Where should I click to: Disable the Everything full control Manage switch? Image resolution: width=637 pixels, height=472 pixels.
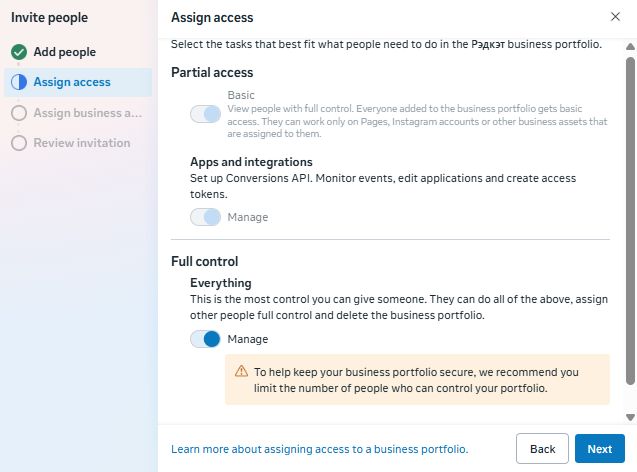[x=205, y=339]
